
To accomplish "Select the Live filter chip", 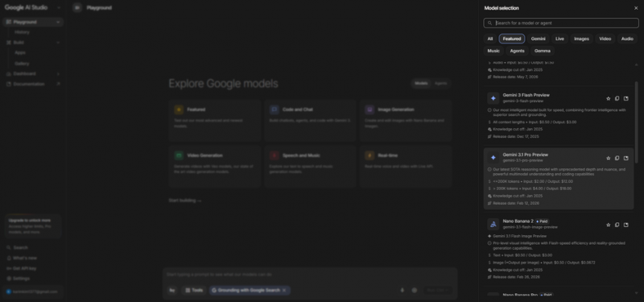I will 559,39.
